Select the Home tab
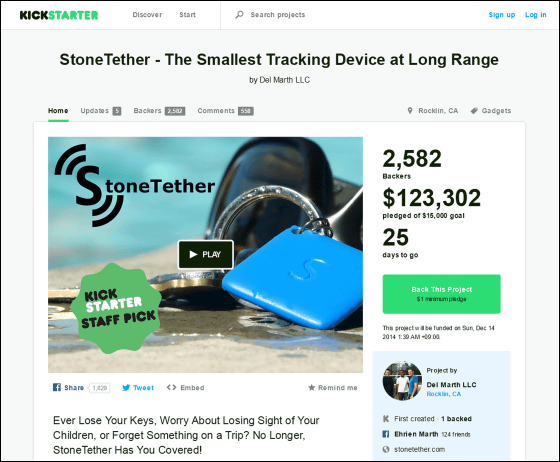The height and width of the screenshot is (462, 560). (x=58, y=111)
